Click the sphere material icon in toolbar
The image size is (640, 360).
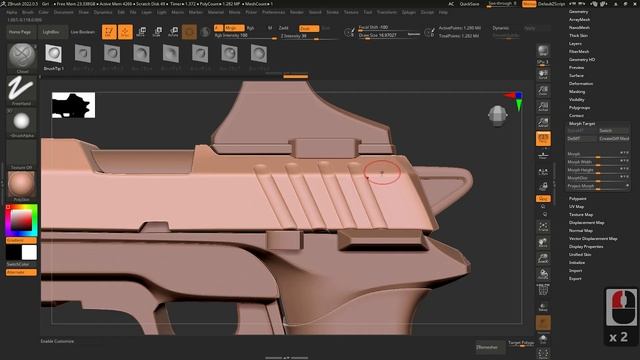click(205, 32)
